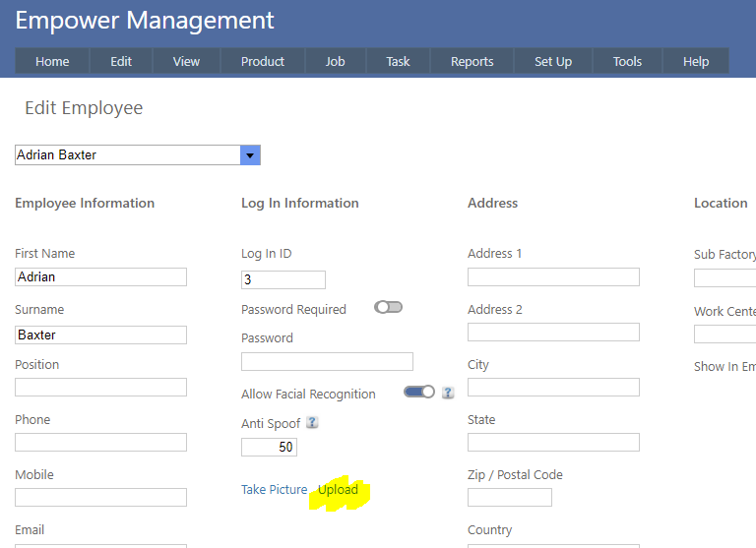The height and width of the screenshot is (548, 756).
Task: Open the Job menu
Action: click(335, 61)
